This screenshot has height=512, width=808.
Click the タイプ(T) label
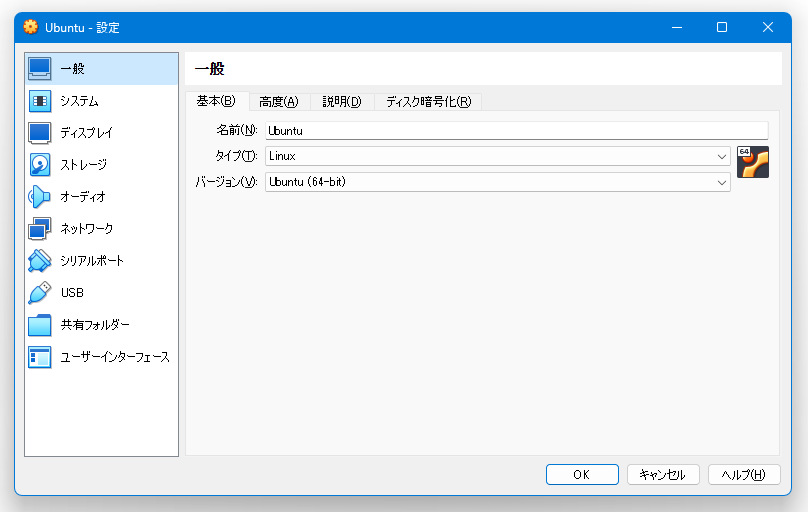(236, 156)
